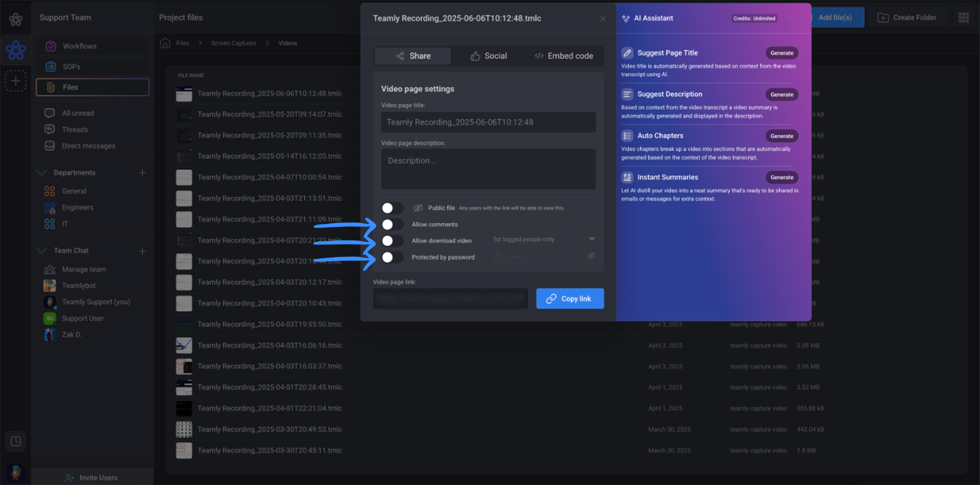Viewport: 980px width, 485px height.
Task: Open the Engineers department
Action: pos(78,207)
